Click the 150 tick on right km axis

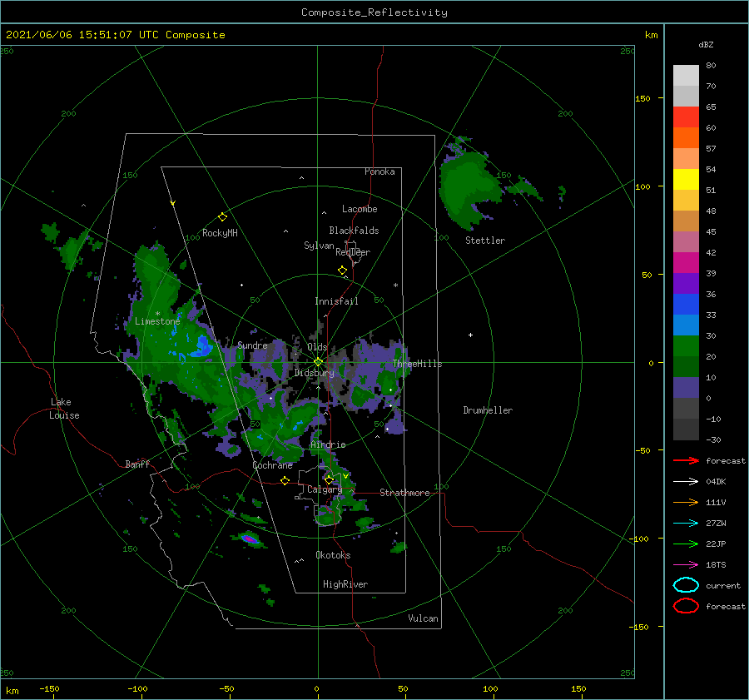coord(642,98)
